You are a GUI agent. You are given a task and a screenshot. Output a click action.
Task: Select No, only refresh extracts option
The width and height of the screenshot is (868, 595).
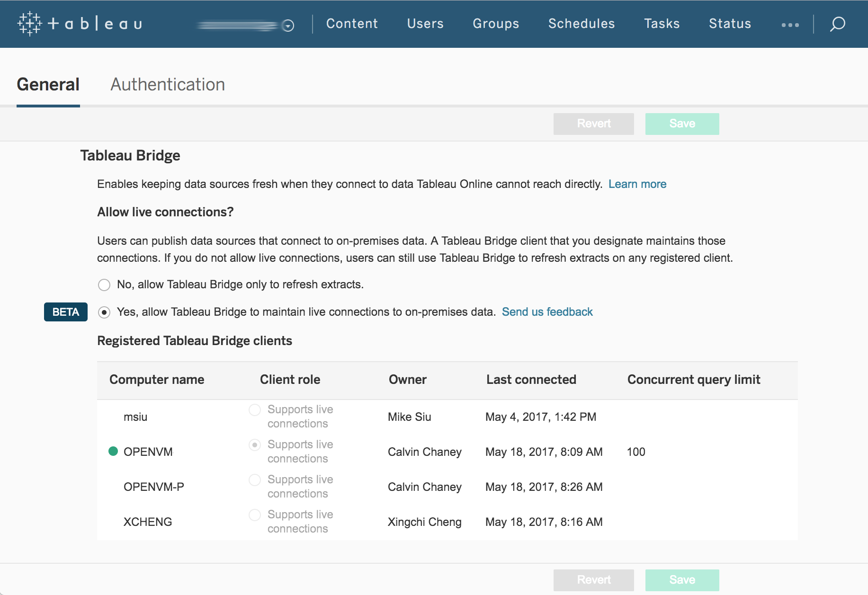(x=104, y=285)
